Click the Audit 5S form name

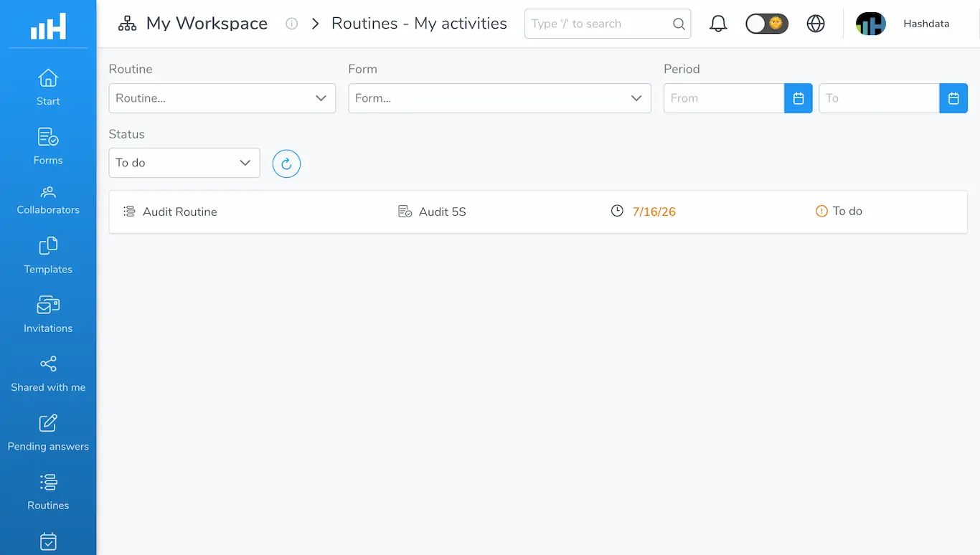(443, 212)
